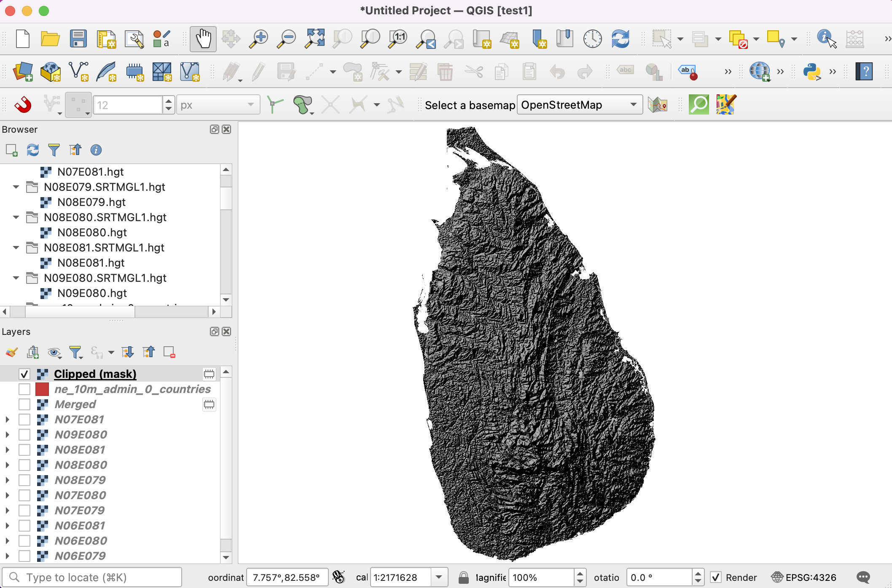892x588 pixels.
Task: Click Save Project floppy disk icon
Action: point(78,39)
